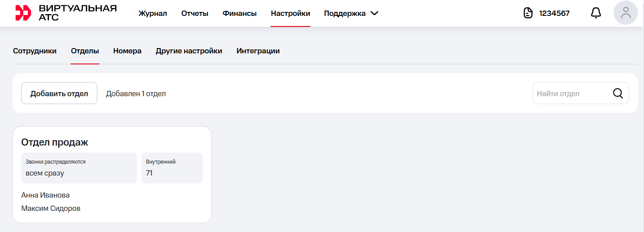Go to the Отчеты section

(x=195, y=13)
